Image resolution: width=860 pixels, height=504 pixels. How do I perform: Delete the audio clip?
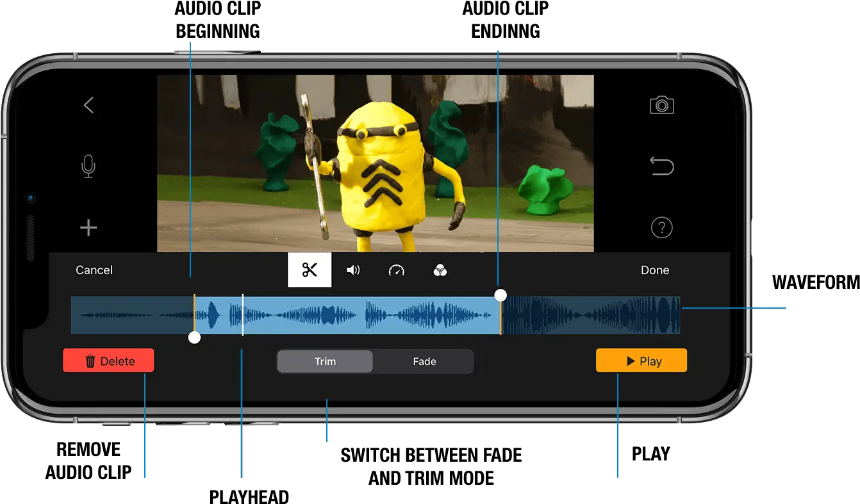pyautogui.click(x=108, y=361)
